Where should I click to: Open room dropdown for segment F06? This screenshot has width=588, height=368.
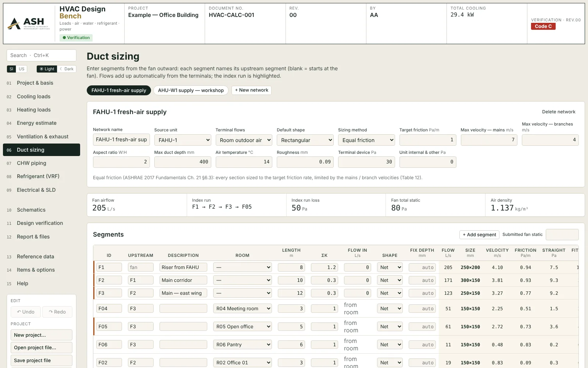(x=243, y=344)
